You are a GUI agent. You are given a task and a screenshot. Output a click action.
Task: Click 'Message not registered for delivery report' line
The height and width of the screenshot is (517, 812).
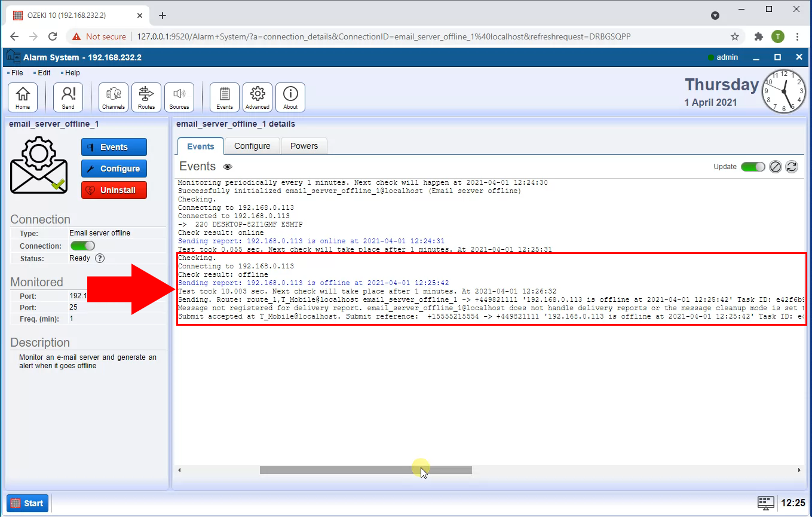[492, 308]
